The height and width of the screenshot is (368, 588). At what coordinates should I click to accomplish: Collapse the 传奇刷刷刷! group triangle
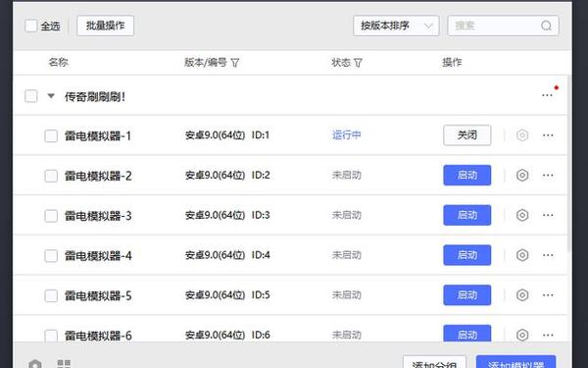[51, 96]
